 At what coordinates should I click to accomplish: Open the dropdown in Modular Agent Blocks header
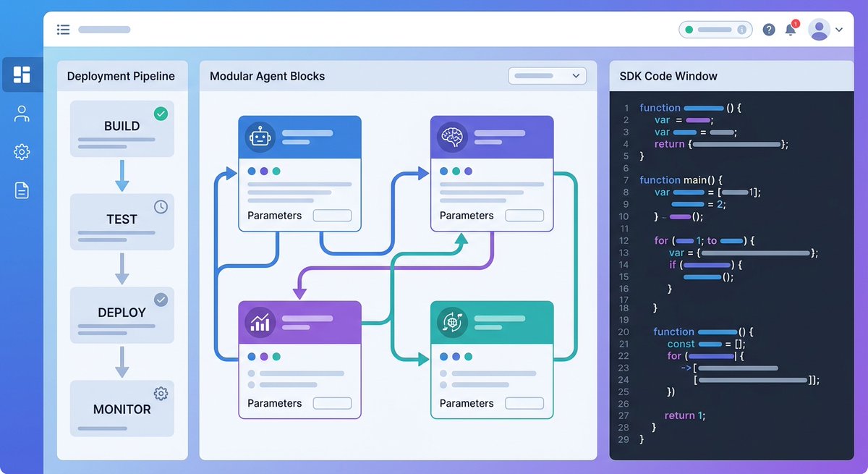[547, 75]
